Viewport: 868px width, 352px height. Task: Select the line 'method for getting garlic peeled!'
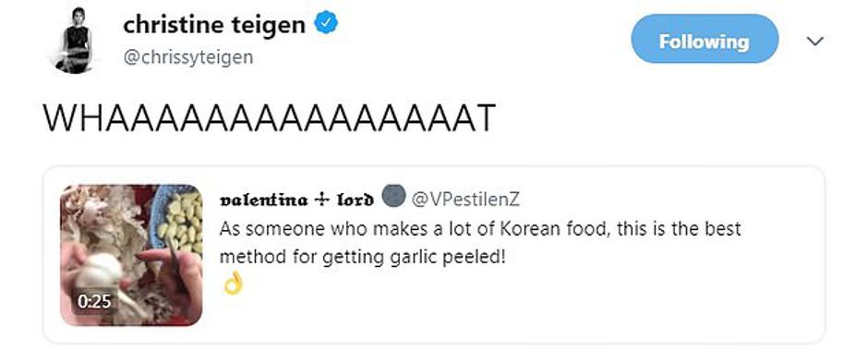tap(363, 258)
